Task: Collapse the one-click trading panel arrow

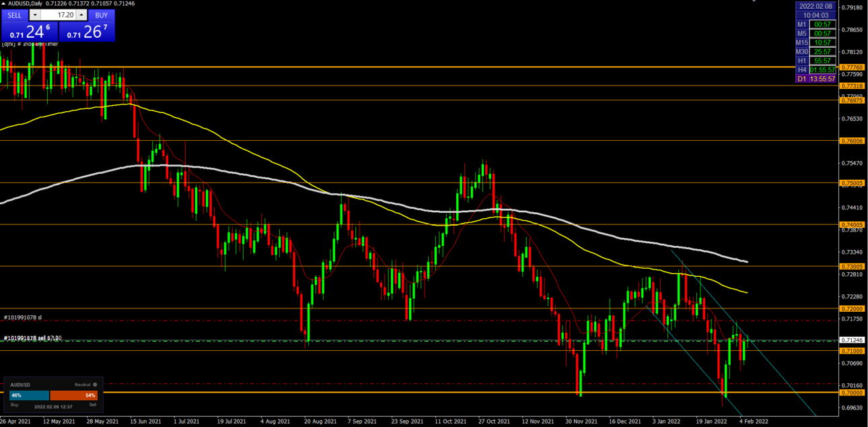Action: pyautogui.click(x=4, y=4)
